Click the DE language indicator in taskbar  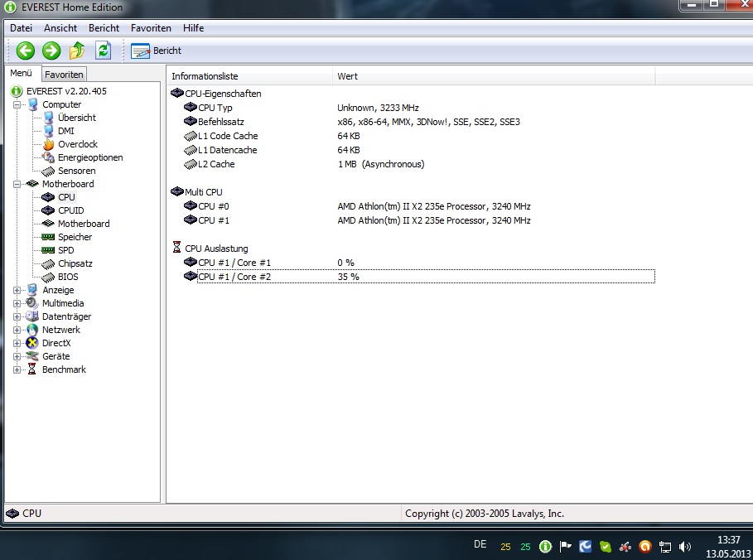point(480,544)
